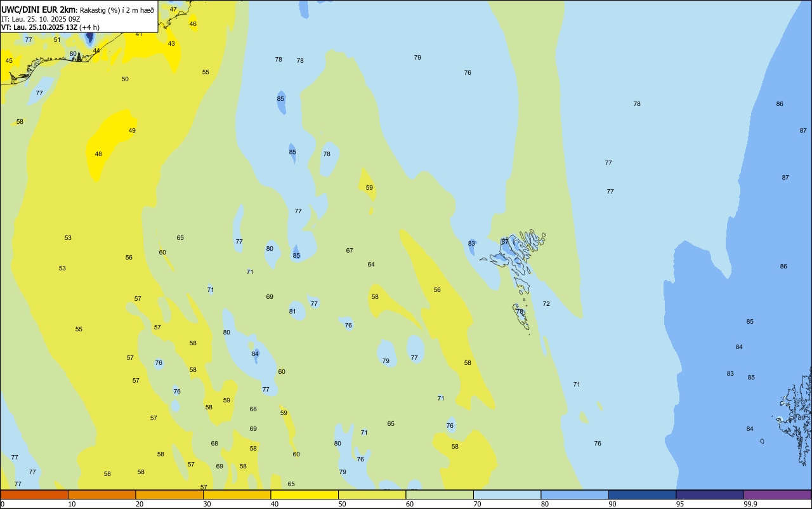Click the 90–95 dark blue legend swatch
This screenshot has height=509, width=812.
click(642, 494)
